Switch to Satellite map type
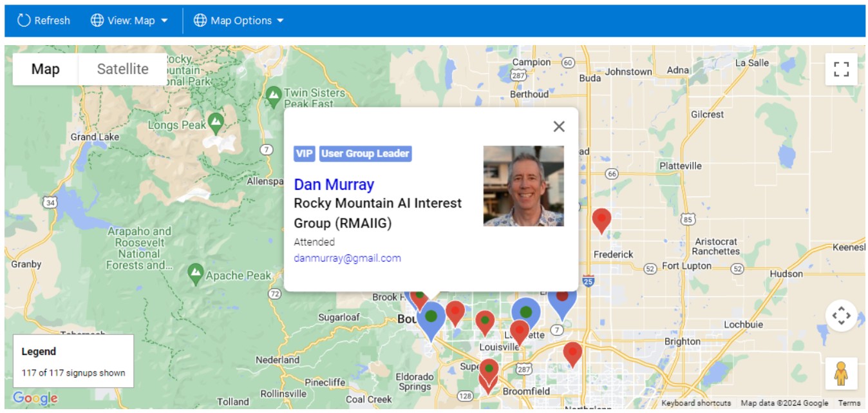 tap(122, 69)
